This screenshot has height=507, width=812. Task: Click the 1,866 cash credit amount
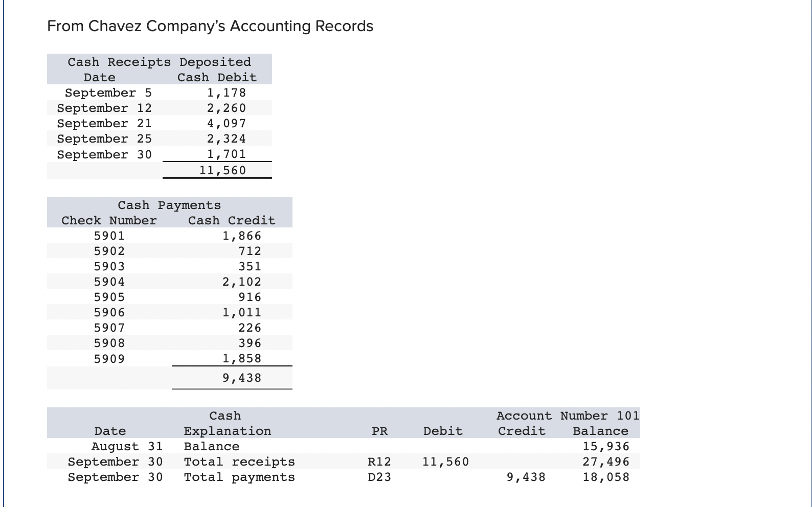click(x=241, y=236)
